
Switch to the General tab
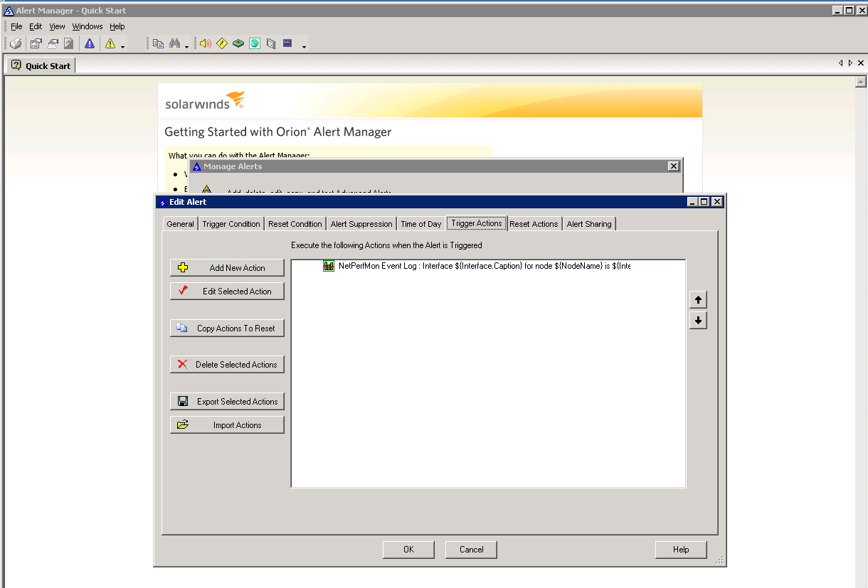pyautogui.click(x=180, y=224)
